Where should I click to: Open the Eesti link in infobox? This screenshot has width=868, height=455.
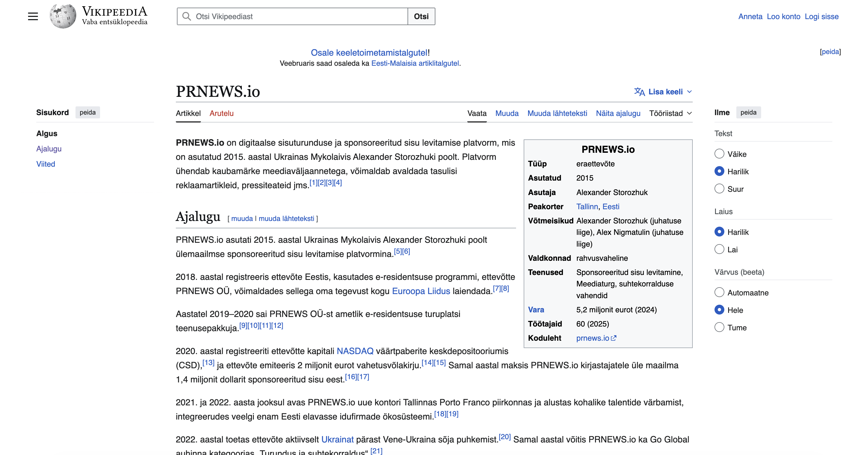(611, 206)
